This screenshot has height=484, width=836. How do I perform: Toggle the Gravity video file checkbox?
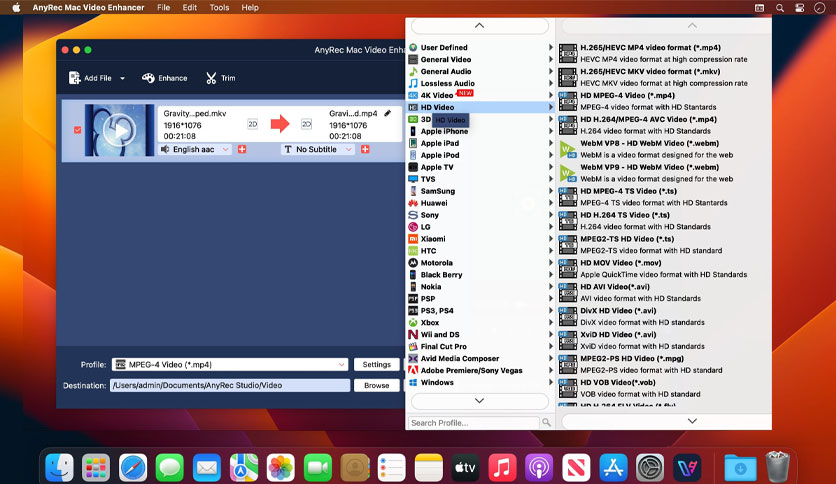[x=78, y=130]
